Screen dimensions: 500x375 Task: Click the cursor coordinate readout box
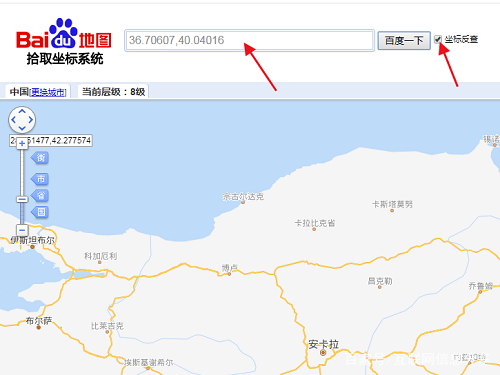point(51,140)
